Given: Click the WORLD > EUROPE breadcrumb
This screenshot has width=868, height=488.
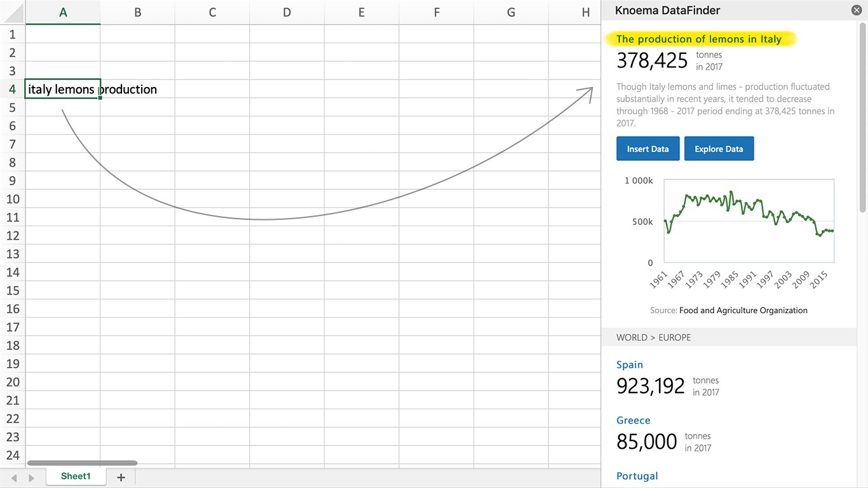Looking at the screenshot, I should click(653, 337).
